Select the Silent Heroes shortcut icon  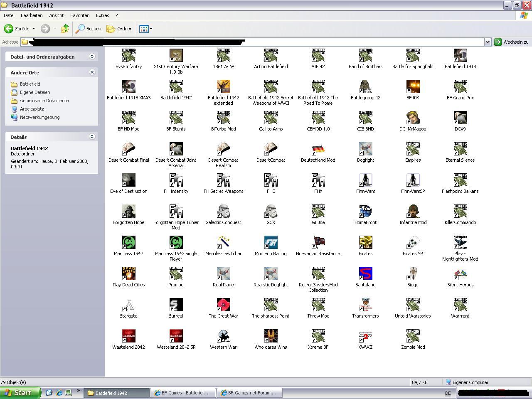460,273
